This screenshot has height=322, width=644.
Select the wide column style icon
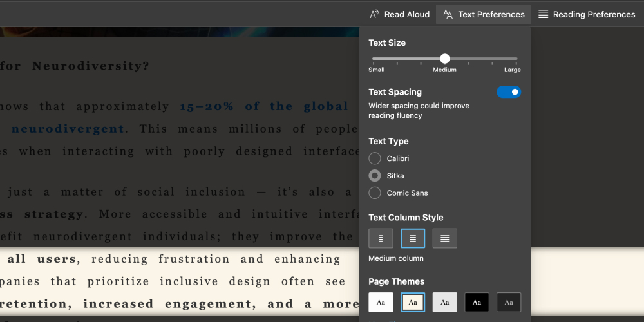445,238
